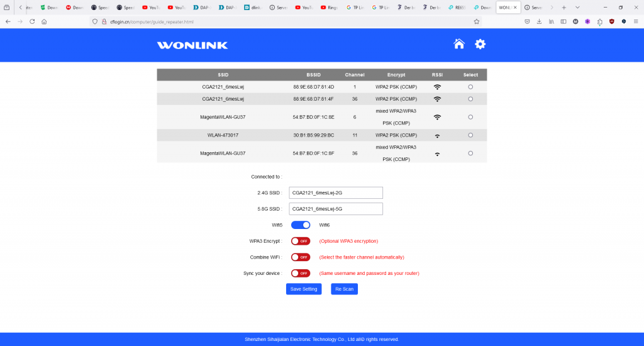Open the Firefox application menu
The image size is (644, 346).
[x=636, y=22]
